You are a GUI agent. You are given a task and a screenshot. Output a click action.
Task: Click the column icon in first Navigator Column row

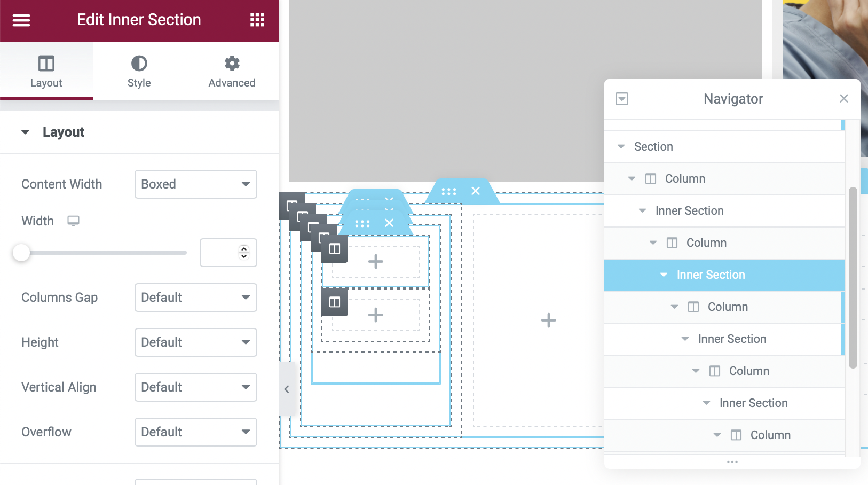coord(651,179)
